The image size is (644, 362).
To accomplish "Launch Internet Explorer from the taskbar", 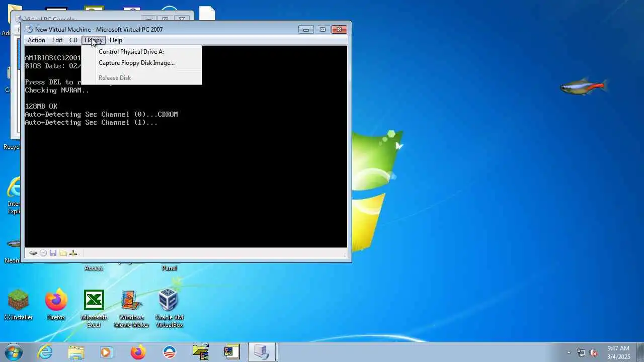I will click(45, 352).
